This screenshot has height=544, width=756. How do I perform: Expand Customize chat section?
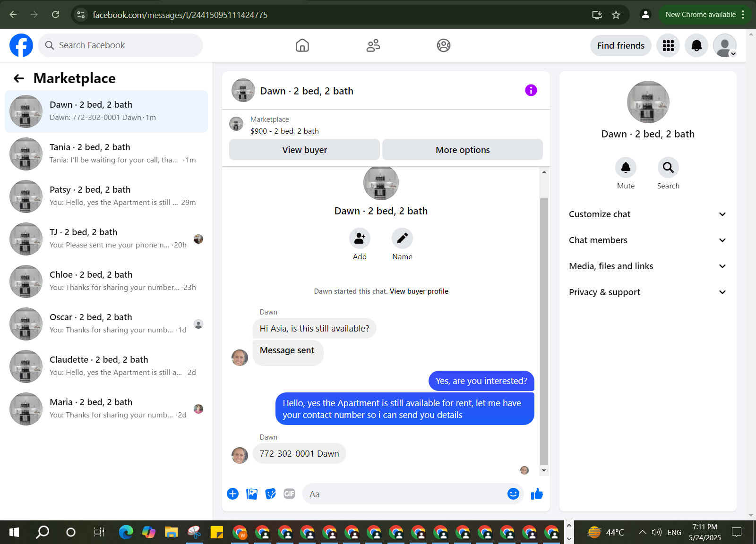click(647, 214)
